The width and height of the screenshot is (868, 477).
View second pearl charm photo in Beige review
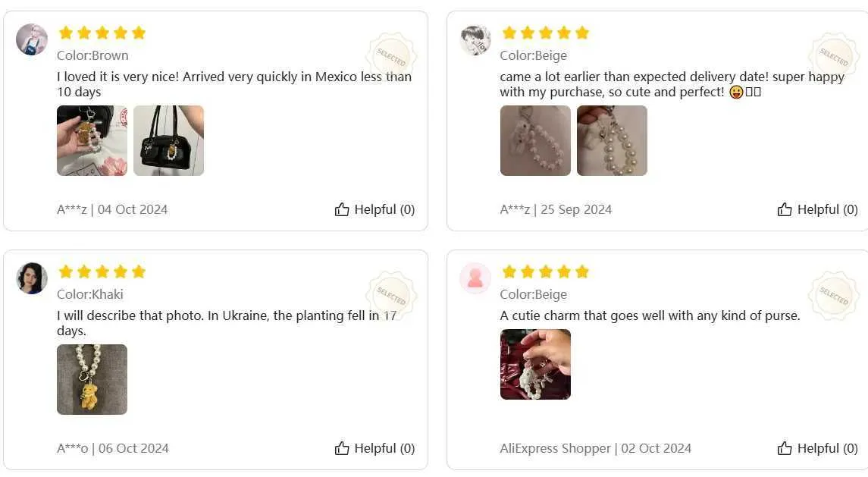click(612, 141)
